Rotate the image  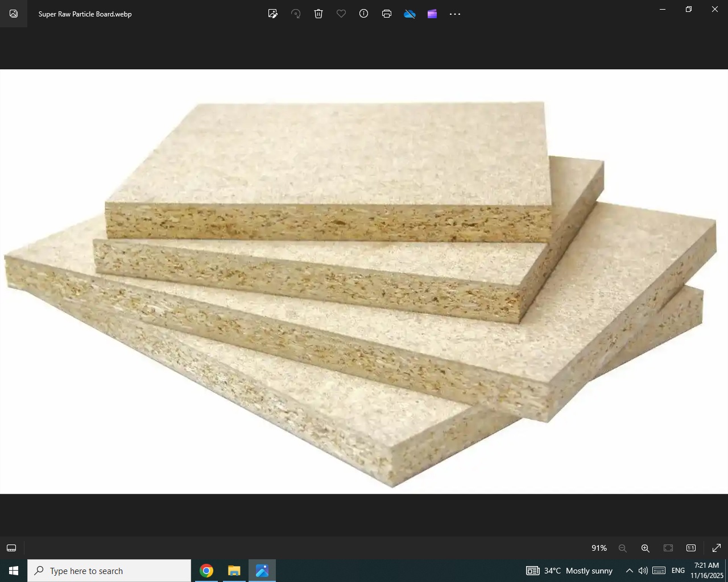coord(296,14)
